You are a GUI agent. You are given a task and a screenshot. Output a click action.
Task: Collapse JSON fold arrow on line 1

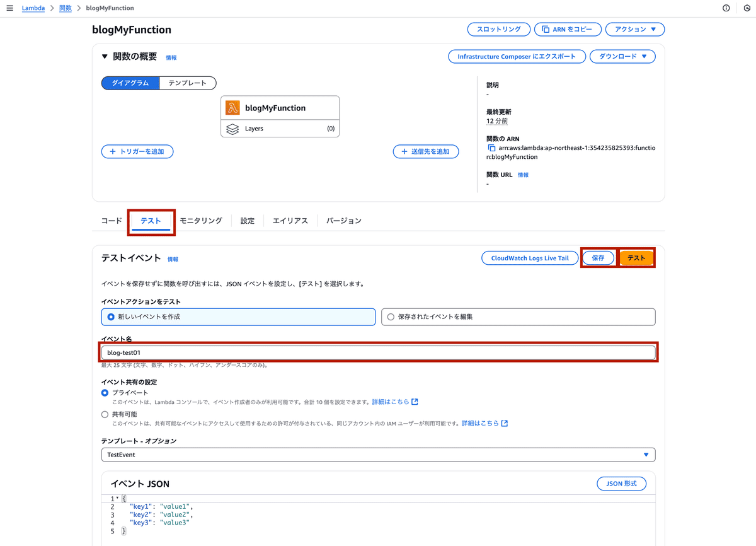tap(117, 498)
